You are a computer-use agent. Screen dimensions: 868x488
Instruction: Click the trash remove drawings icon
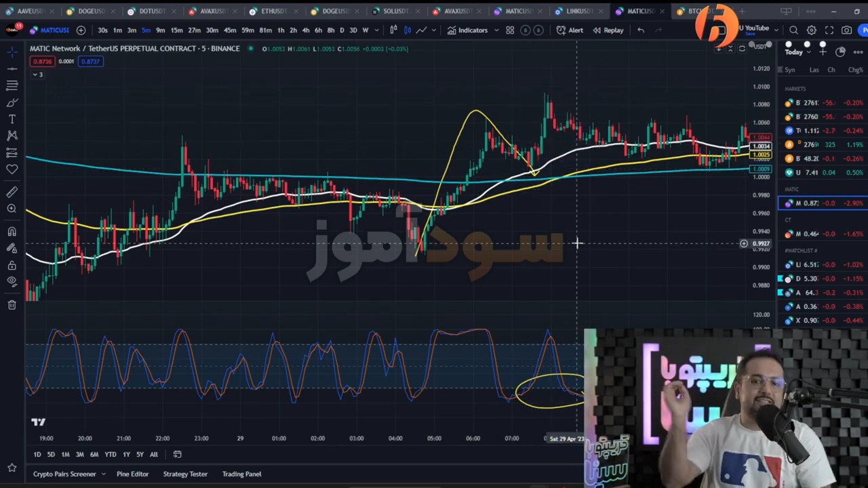coord(12,305)
